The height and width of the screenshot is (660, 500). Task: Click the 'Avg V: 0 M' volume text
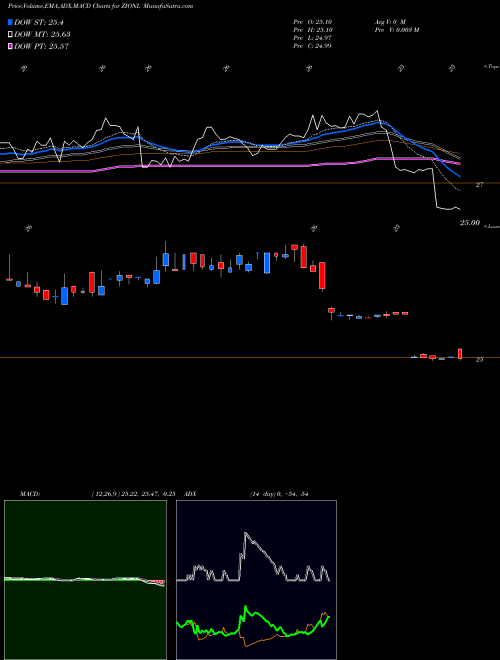pyautogui.click(x=389, y=22)
